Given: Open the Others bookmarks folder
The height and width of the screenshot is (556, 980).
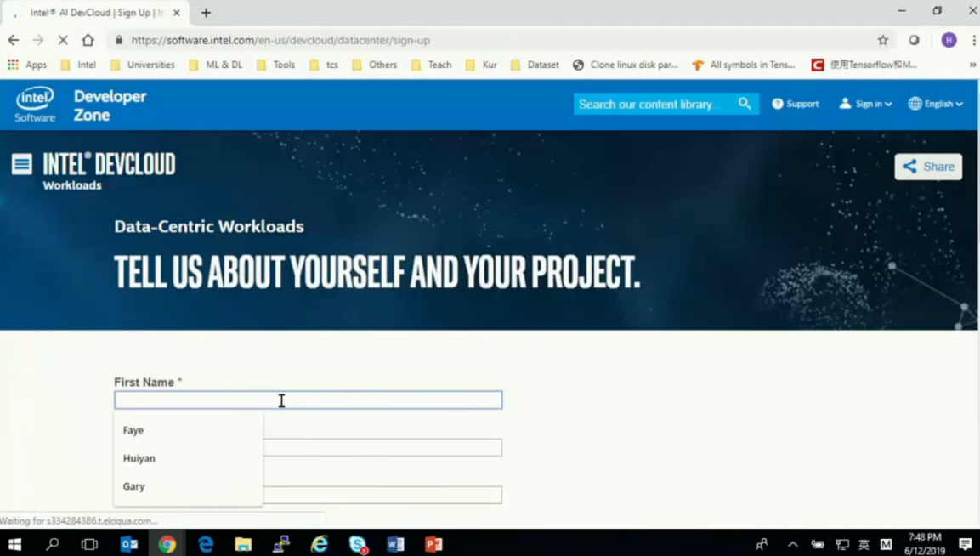Looking at the screenshot, I should click(374, 65).
